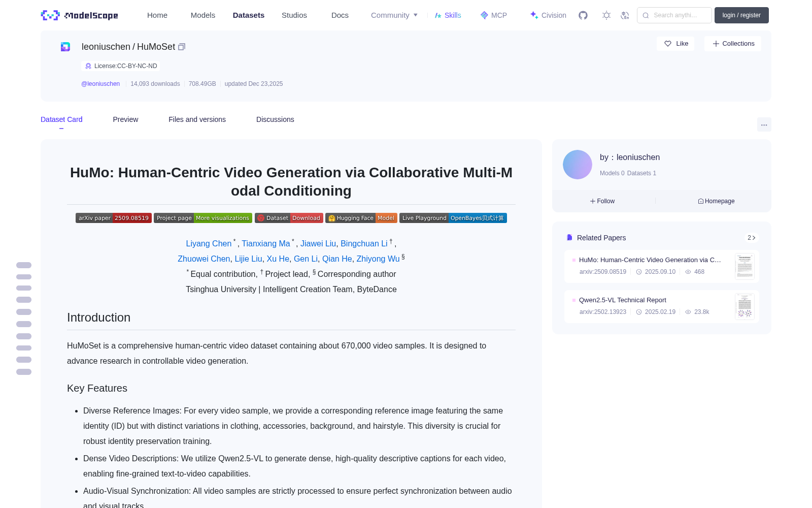Toggle the light/dark theme sun icon
The height and width of the screenshot is (508, 812).
[606, 15]
